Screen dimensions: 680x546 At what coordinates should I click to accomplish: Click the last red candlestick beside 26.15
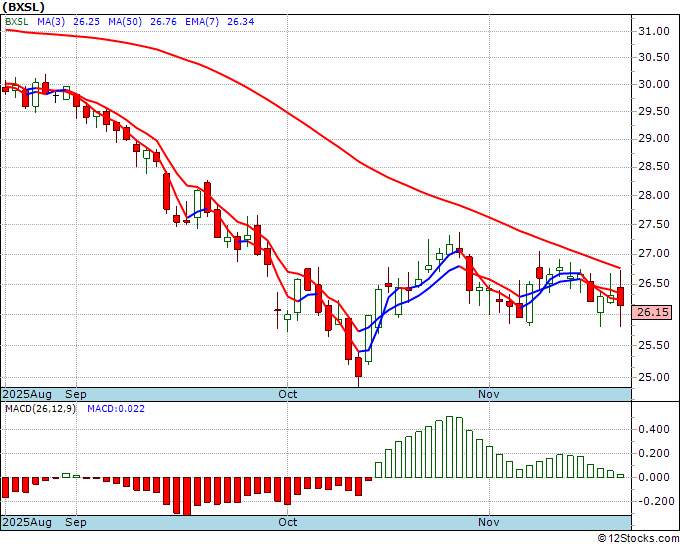[621, 296]
